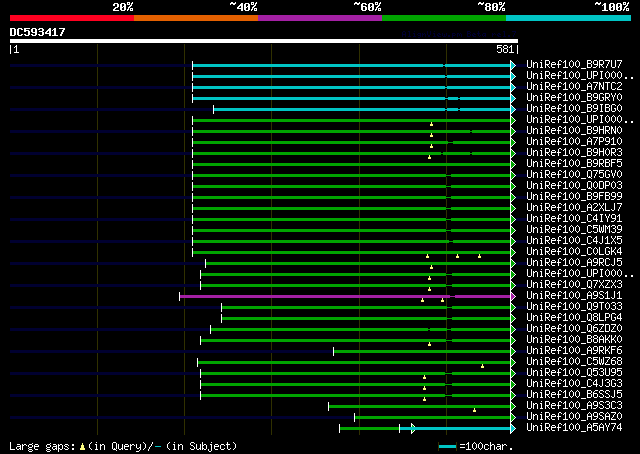
Task: Click the UniRef100_A2XLJ7 label
Action: (x=574, y=208)
